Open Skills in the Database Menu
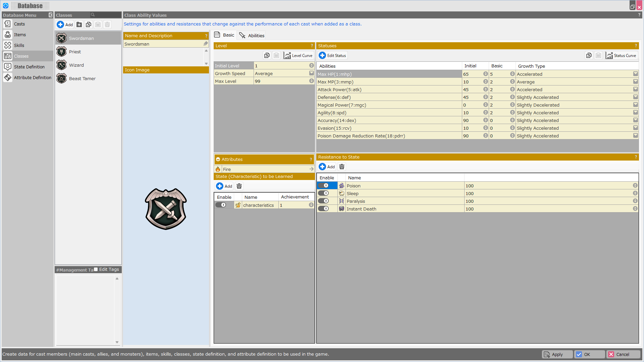 tap(19, 45)
